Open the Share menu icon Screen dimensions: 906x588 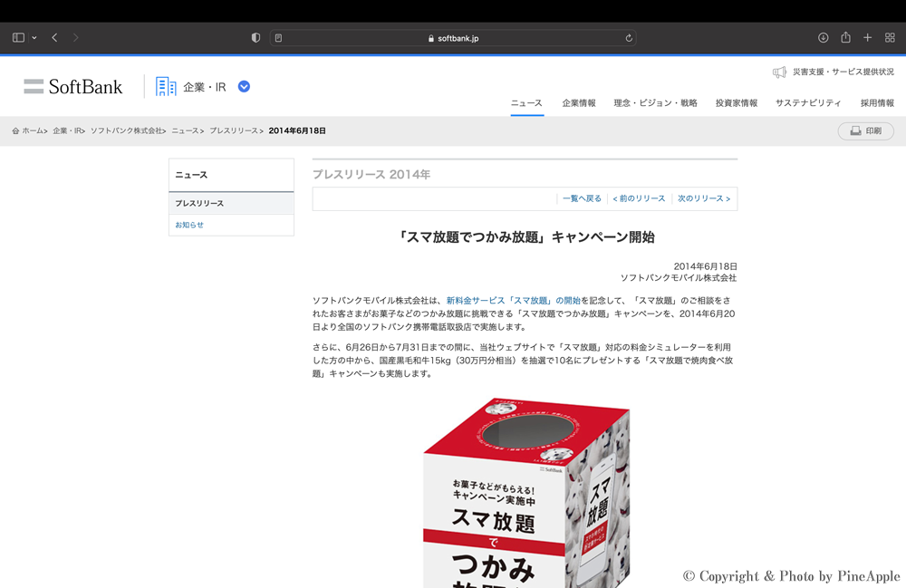click(x=845, y=38)
